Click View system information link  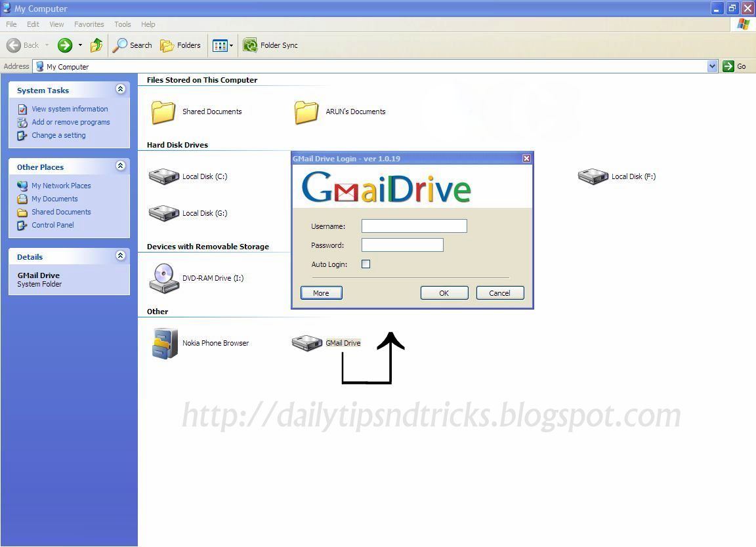coord(70,109)
